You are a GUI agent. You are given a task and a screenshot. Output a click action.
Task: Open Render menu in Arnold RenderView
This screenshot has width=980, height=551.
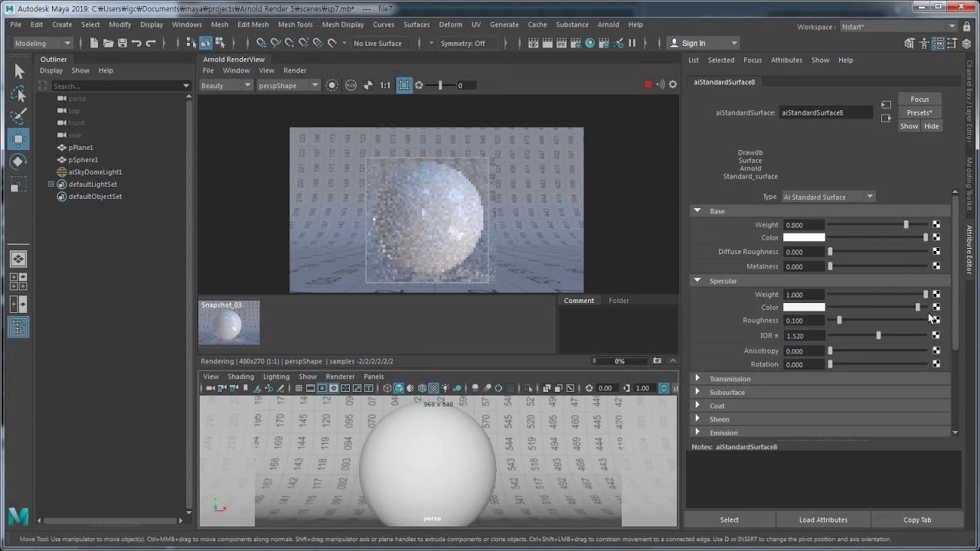[x=295, y=70]
